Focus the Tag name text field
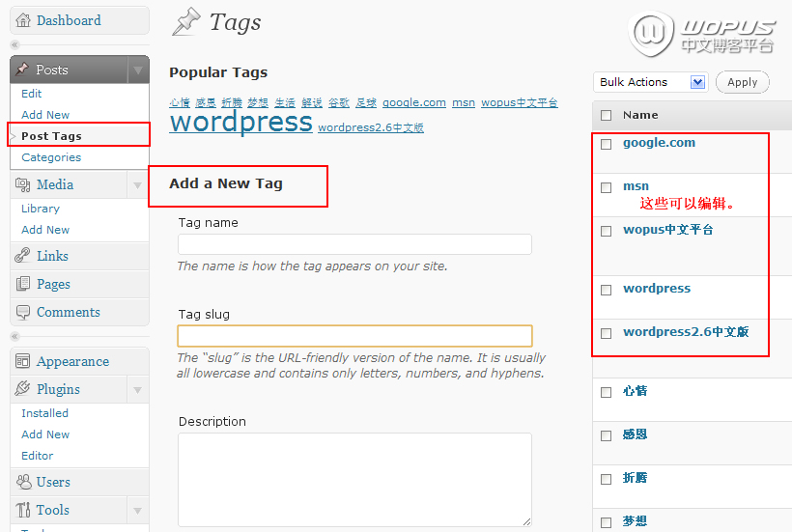Image resolution: width=792 pixels, height=532 pixels. pos(354,244)
